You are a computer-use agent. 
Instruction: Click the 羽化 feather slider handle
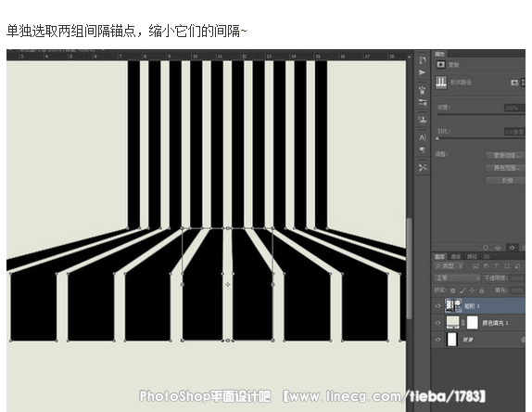[437, 138]
